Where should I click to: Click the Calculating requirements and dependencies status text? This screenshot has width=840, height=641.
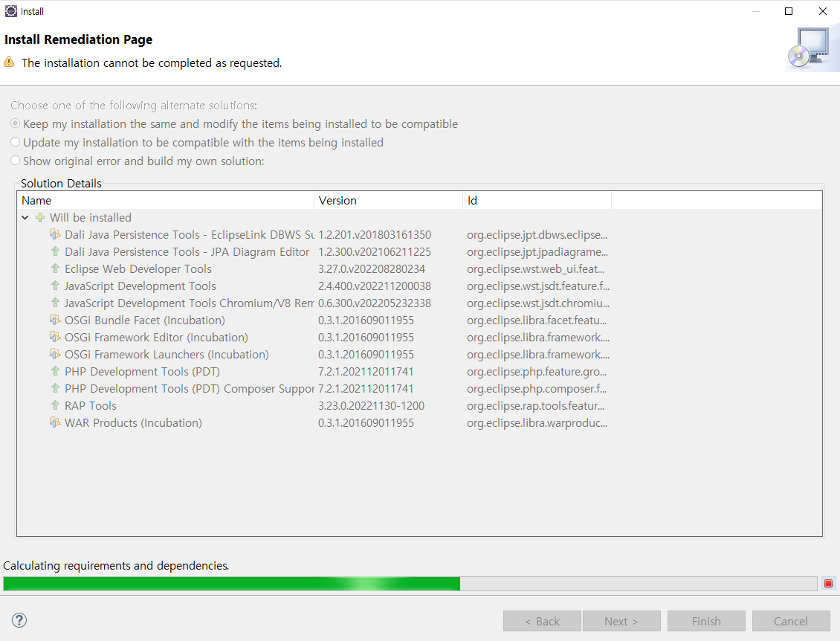pyautogui.click(x=116, y=565)
